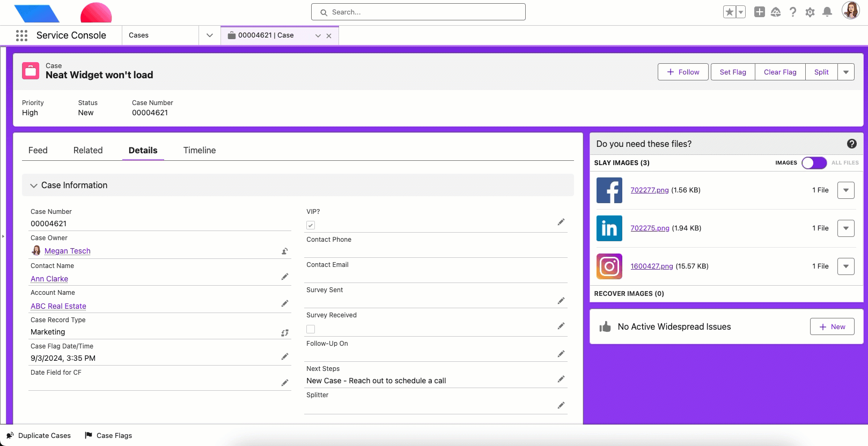
Task: Open more case actions dropdown beside Split
Action: click(846, 72)
